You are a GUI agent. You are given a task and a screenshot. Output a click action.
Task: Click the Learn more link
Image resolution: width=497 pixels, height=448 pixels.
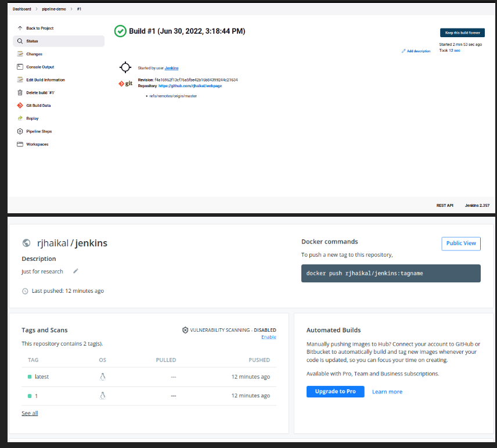tap(387, 392)
